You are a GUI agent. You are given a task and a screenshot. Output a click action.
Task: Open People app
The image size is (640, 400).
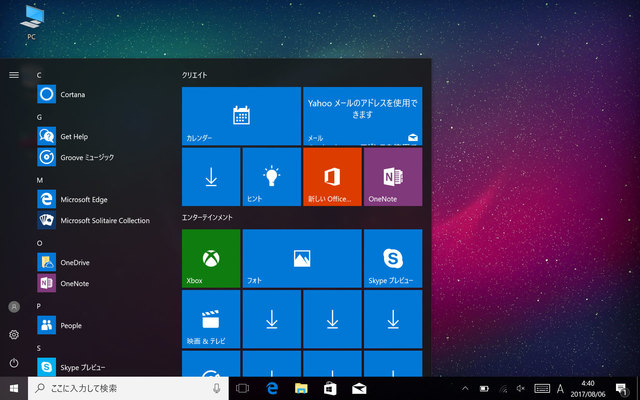coord(60,325)
